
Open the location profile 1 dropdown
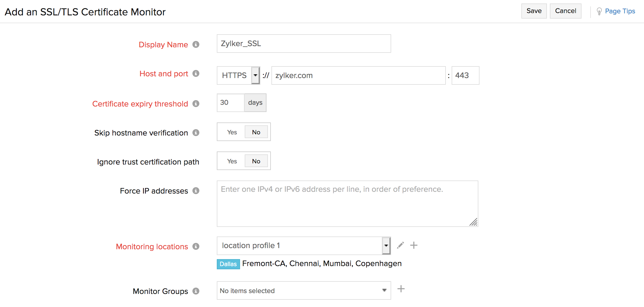(x=304, y=245)
